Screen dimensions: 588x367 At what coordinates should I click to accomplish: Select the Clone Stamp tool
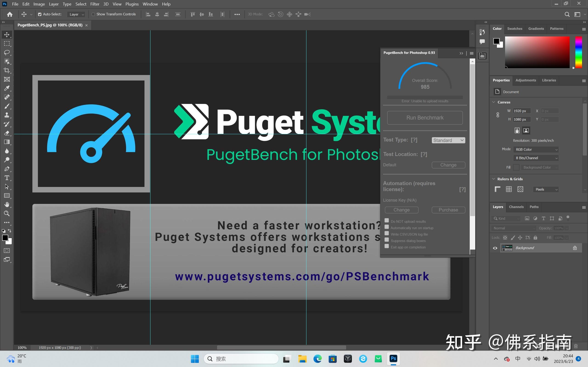point(7,115)
